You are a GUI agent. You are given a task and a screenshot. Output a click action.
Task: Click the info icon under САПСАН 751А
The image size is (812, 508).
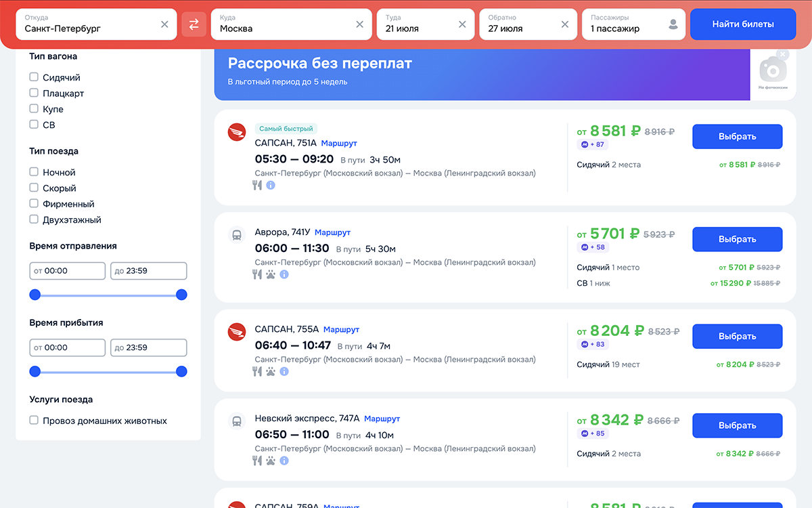pyautogui.click(x=271, y=185)
